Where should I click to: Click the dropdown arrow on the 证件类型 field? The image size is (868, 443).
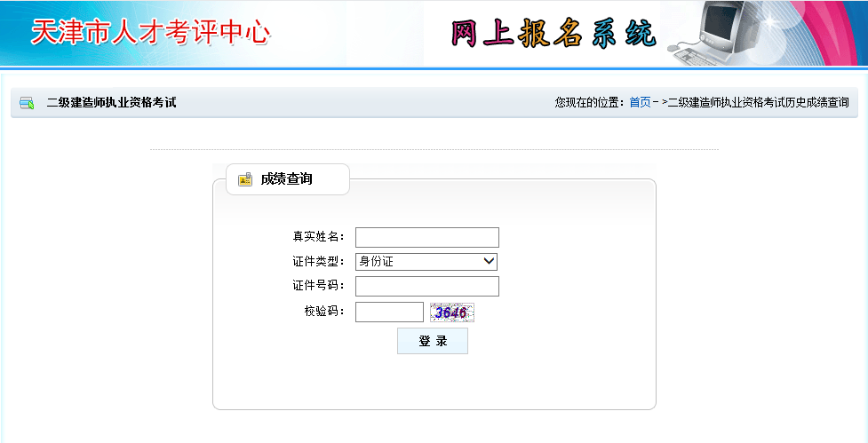tap(489, 261)
